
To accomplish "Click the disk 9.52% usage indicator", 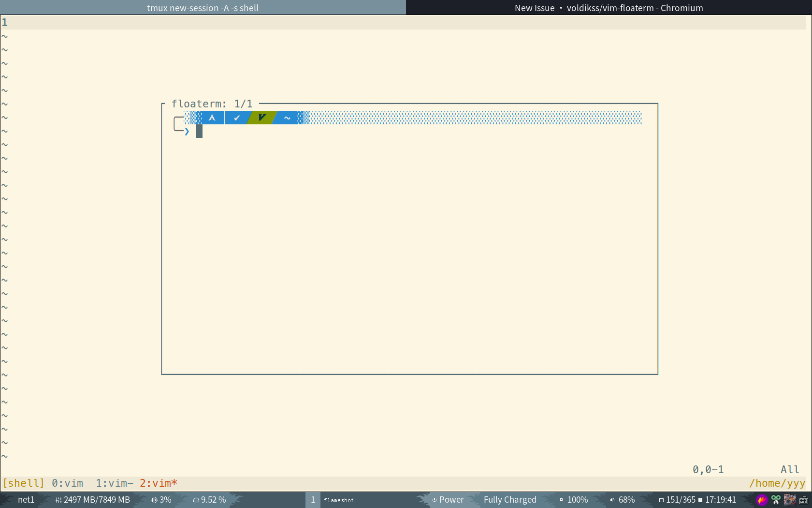I will pos(209,500).
